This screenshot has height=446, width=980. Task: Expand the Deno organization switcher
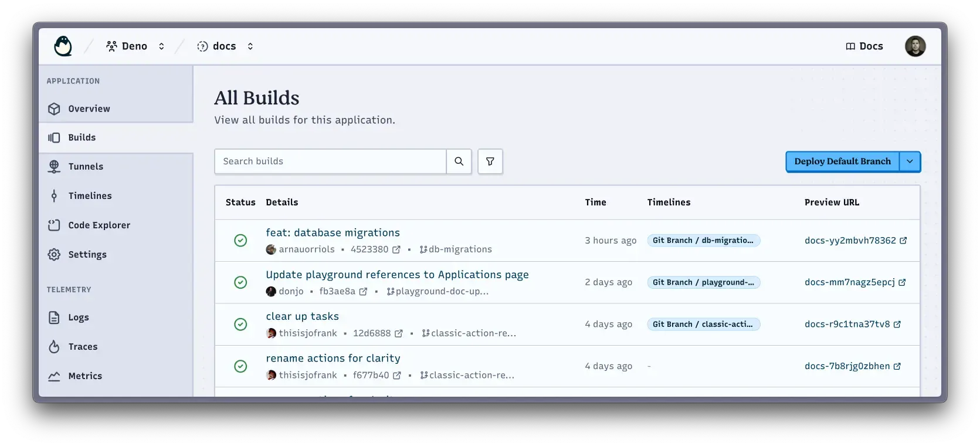tap(161, 46)
